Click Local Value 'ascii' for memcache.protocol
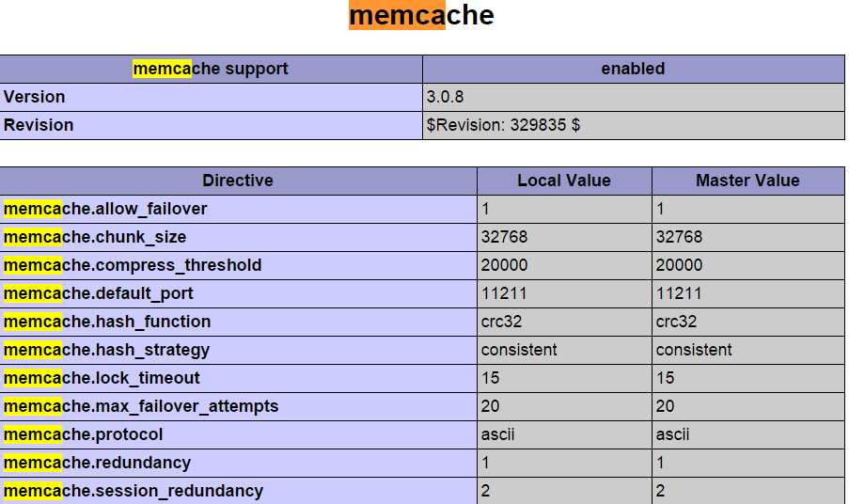The width and height of the screenshot is (849, 504). tap(498, 434)
